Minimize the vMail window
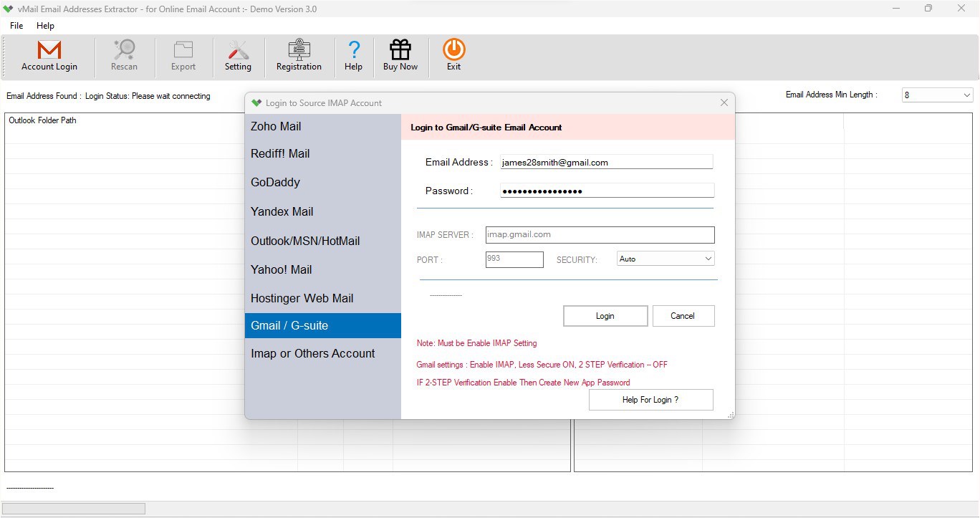980x518 pixels. [x=897, y=9]
